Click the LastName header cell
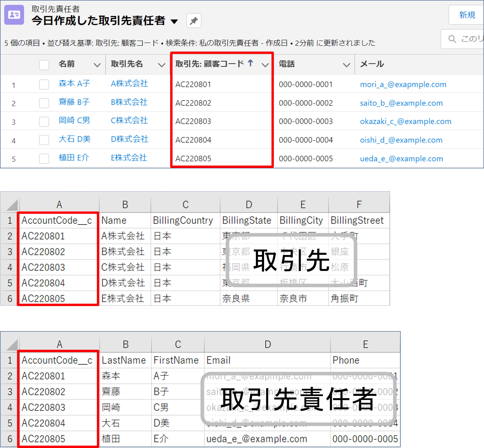The height and width of the screenshot is (448, 484). (125, 360)
